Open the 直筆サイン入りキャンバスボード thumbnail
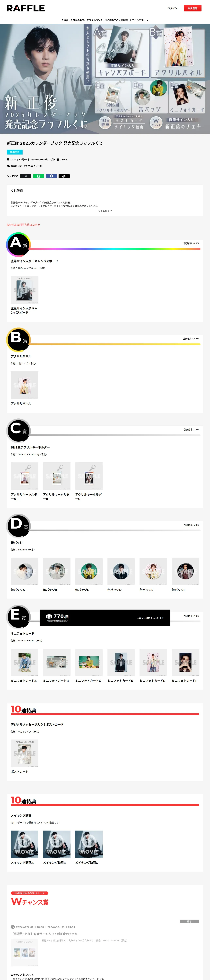The height and width of the screenshot is (980, 210). (x=24, y=290)
